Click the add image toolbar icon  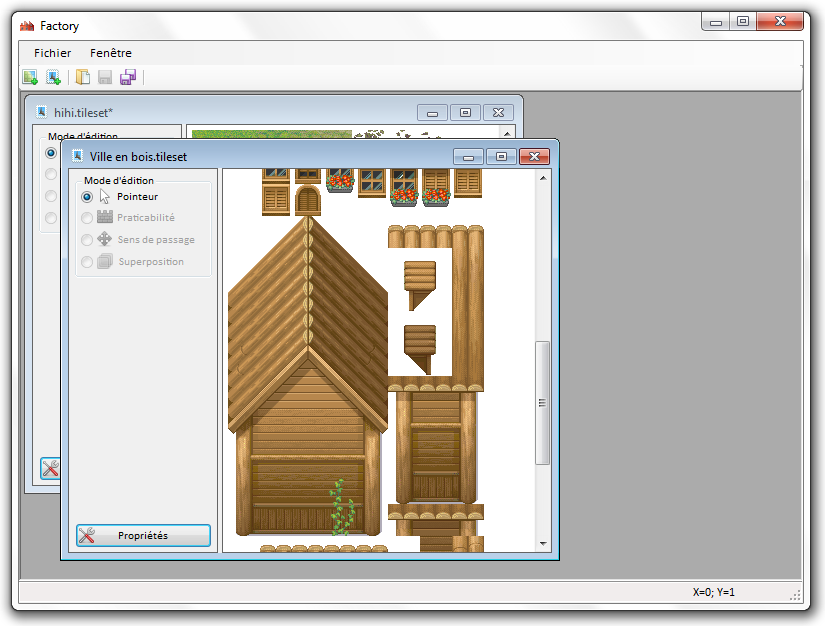click(x=52, y=76)
